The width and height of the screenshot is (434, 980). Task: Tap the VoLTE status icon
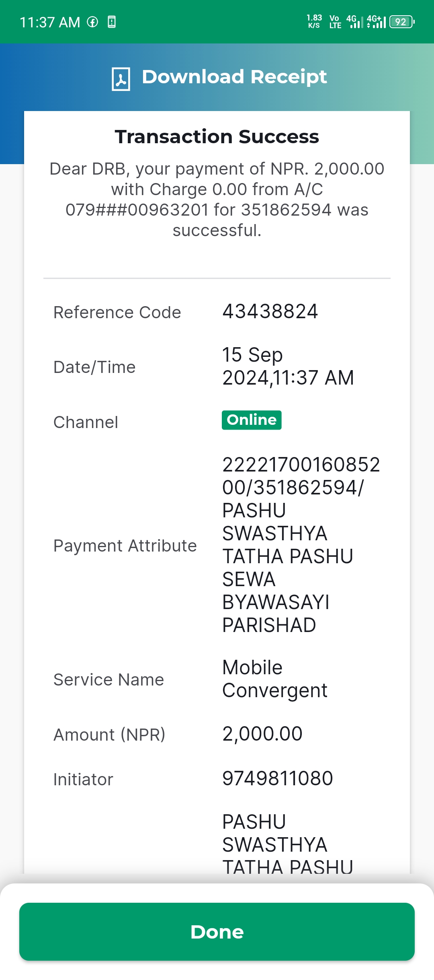click(335, 22)
